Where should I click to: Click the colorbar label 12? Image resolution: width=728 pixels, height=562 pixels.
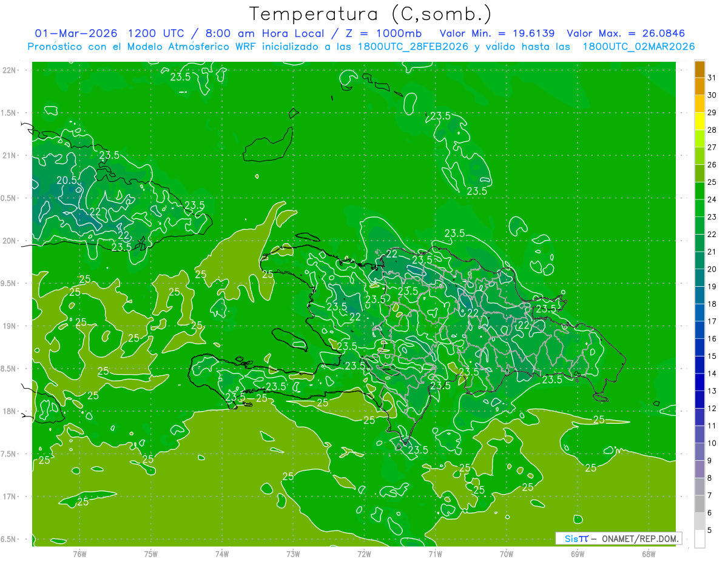(712, 408)
